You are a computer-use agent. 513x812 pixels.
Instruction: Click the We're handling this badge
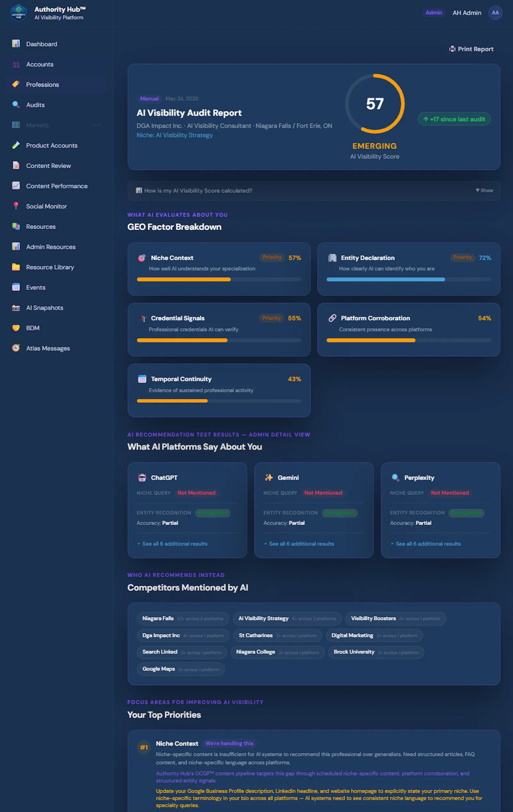tap(229, 743)
